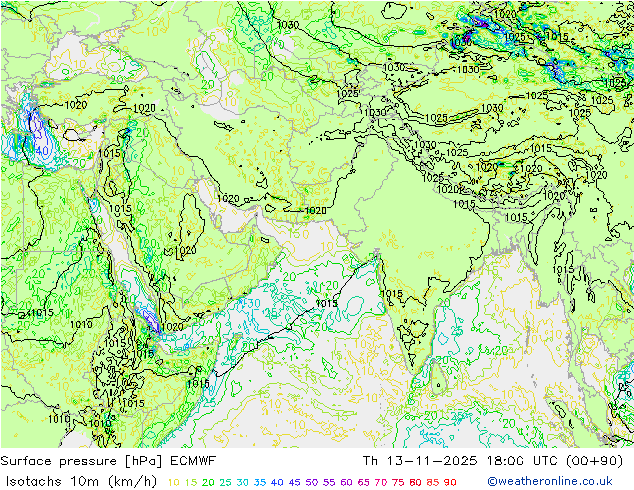The height and width of the screenshot is (490, 634).
Task: Click the purple 55 km/h legend value
Action: pos(329,482)
